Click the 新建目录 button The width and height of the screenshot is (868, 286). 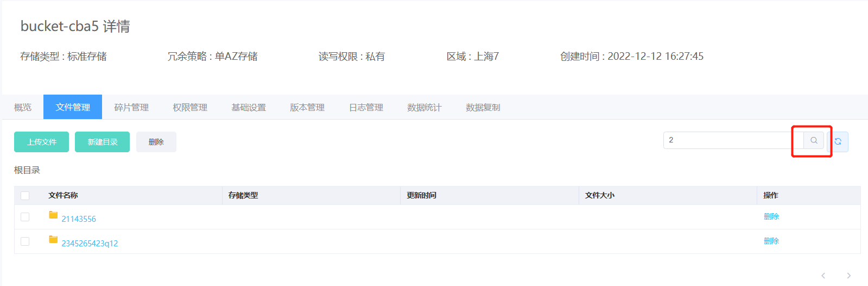point(103,142)
